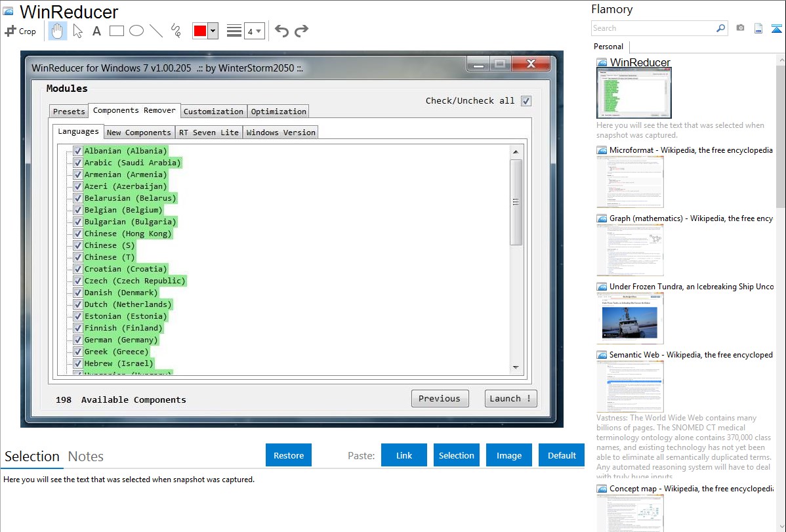Redo the last annotation
This screenshot has height=532, width=786.
301,31
